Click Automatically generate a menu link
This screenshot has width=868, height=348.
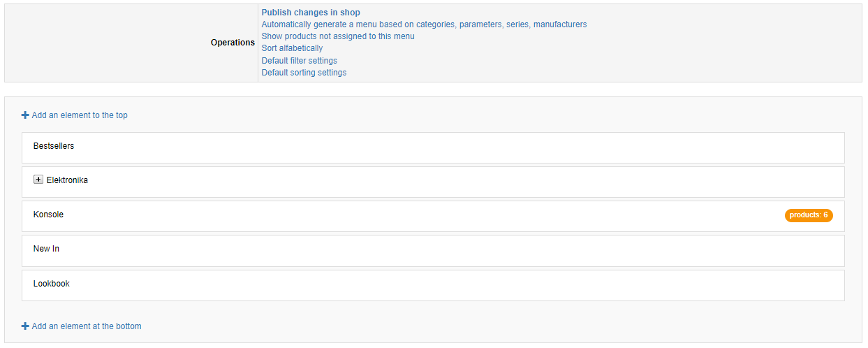(424, 24)
